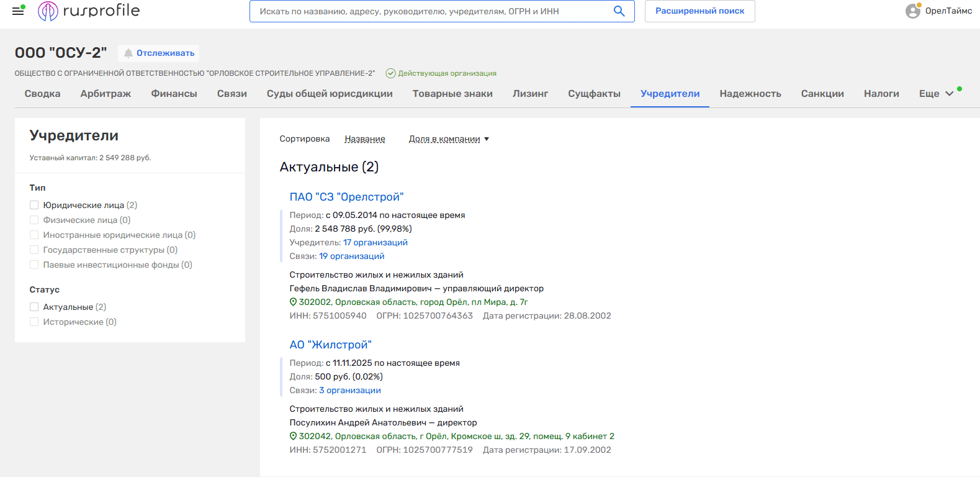980x477 pixels.
Task: Click the rusprofile logo
Action: 89,11
